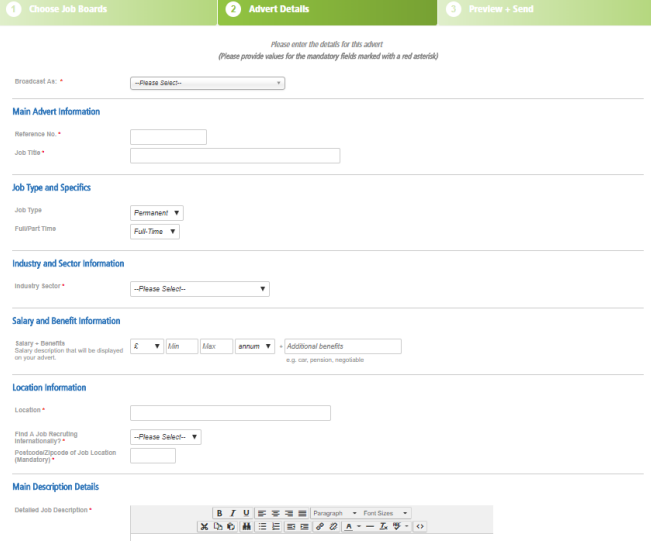Select salary currency dropdown

tap(147, 346)
